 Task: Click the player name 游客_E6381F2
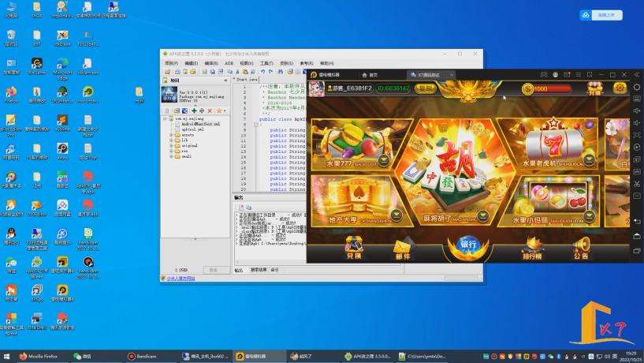[x=351, y=88]
